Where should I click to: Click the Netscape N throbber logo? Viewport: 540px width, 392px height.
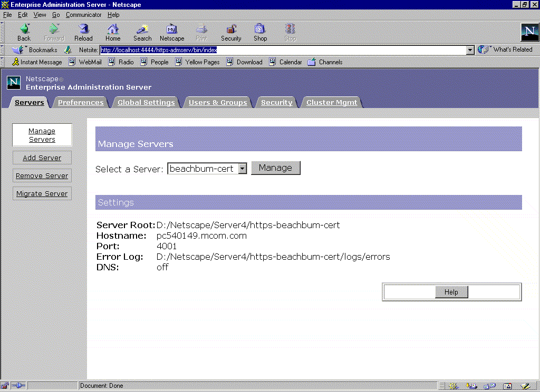coord(529,32)
